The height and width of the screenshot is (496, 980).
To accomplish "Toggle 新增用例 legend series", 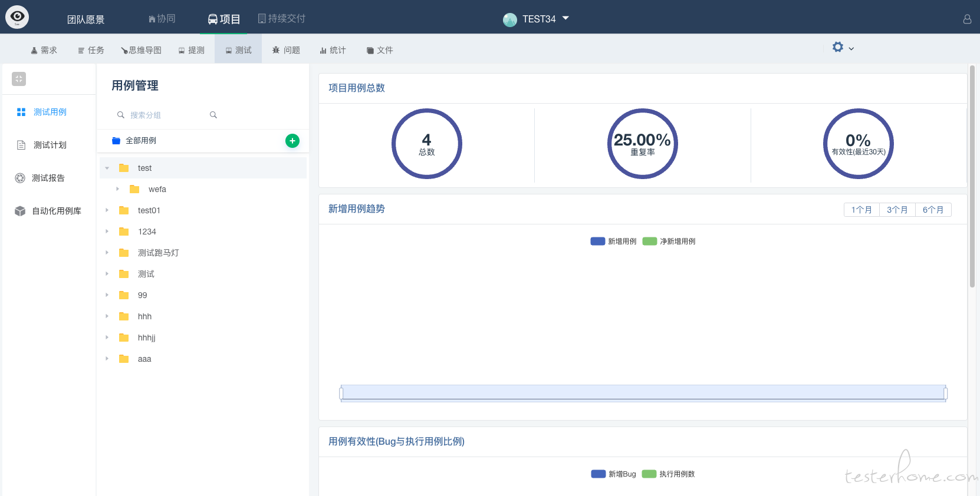I will pyautogui.click(x=613, y=242).
